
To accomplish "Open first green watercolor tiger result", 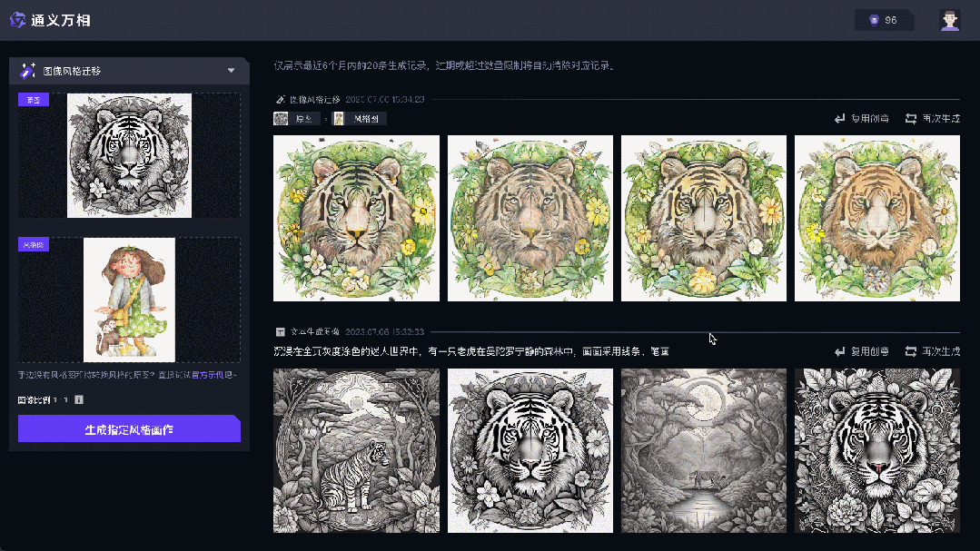I will click(356, 218).
